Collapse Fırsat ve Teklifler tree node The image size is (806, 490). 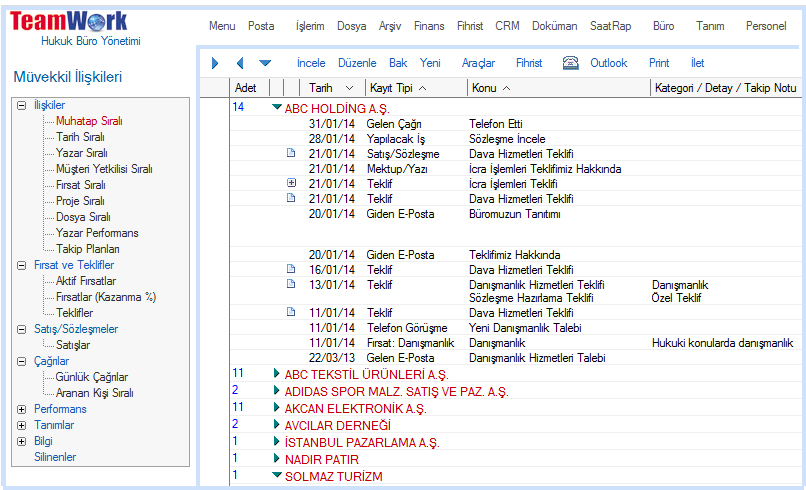(x=22, y=265)
